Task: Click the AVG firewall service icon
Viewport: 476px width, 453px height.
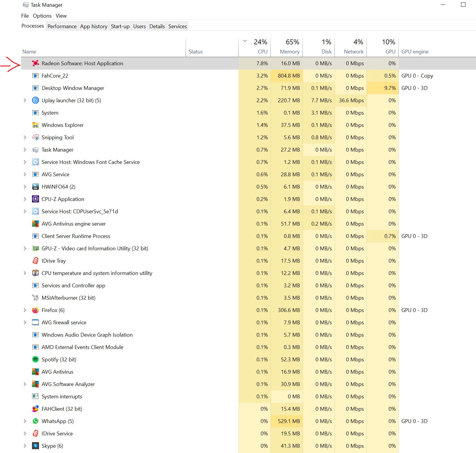Action: click(x=36, y=322)
